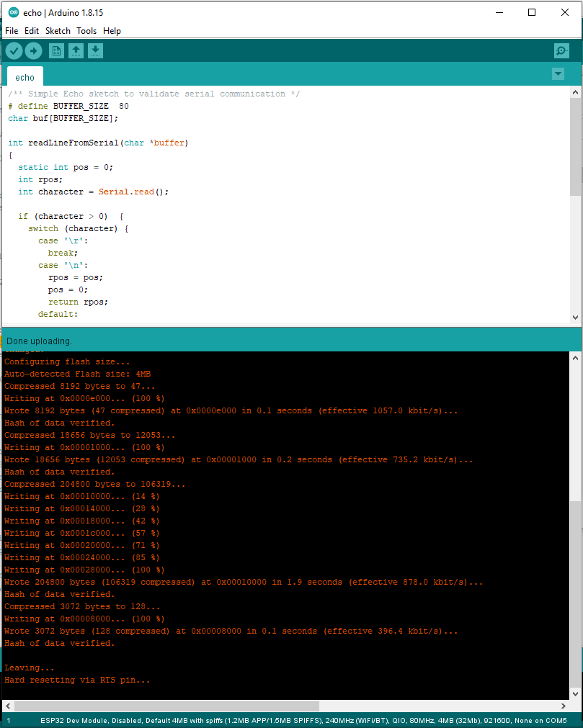
Task: Open the Serial Monitor magnifier icon
Action: (x=561, y=50)
